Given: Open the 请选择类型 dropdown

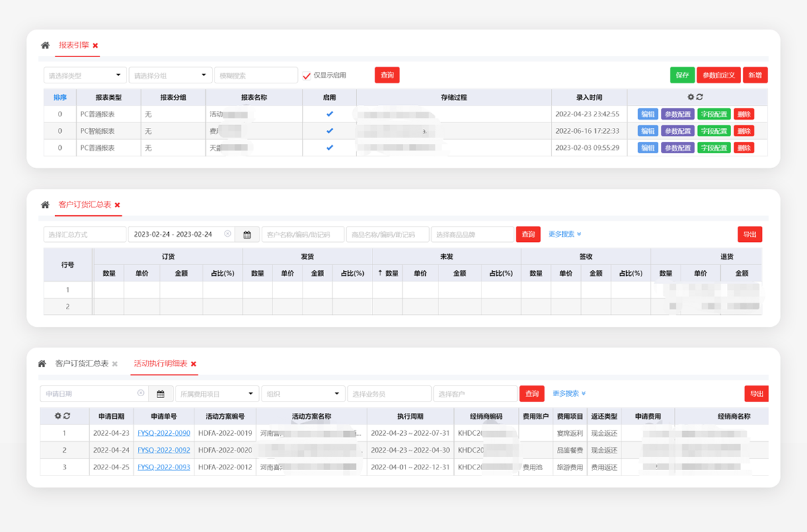Looking at the screenshot, I should point(85,75).
